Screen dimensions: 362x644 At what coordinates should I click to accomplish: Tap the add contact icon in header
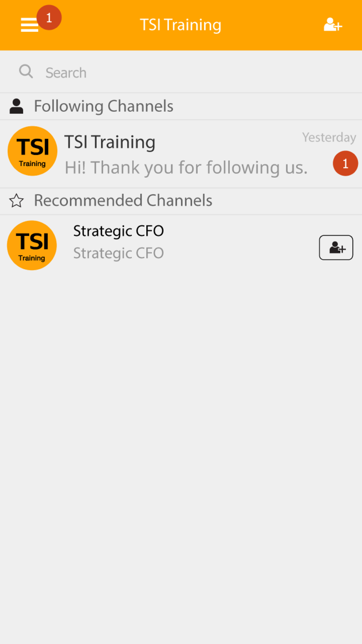tap(333, 25)
